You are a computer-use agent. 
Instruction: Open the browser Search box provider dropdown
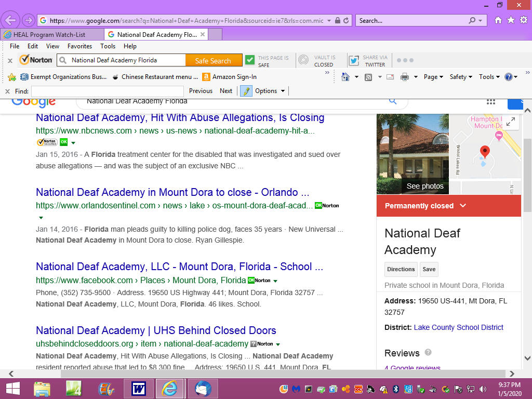pos(481,21)
